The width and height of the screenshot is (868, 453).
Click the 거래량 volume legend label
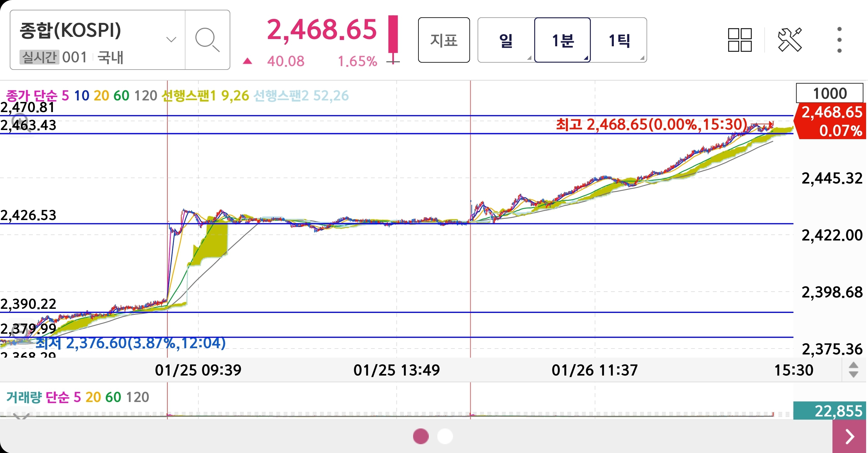[24, 397]
